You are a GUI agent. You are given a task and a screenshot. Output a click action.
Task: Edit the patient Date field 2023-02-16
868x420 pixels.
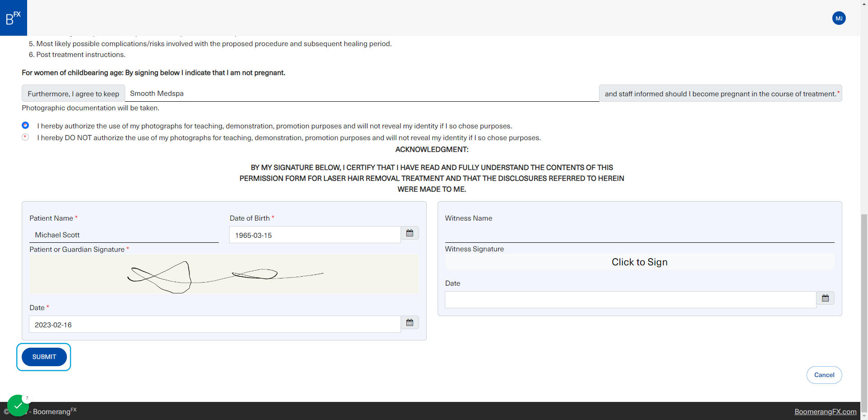click(x=215, y=324)
